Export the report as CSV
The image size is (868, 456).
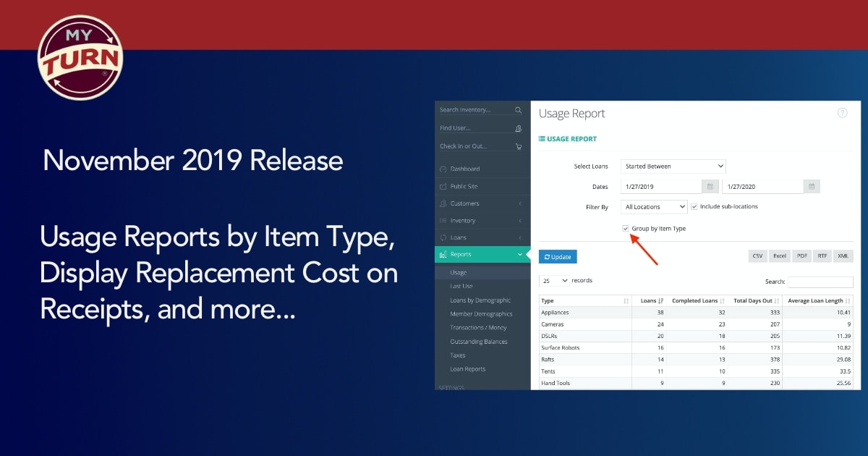757,256
